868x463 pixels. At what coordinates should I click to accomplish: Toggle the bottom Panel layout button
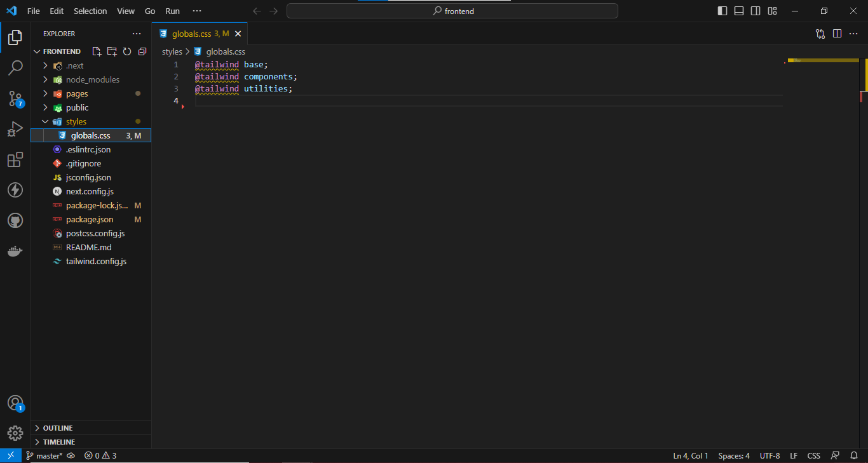coord(739,11)
